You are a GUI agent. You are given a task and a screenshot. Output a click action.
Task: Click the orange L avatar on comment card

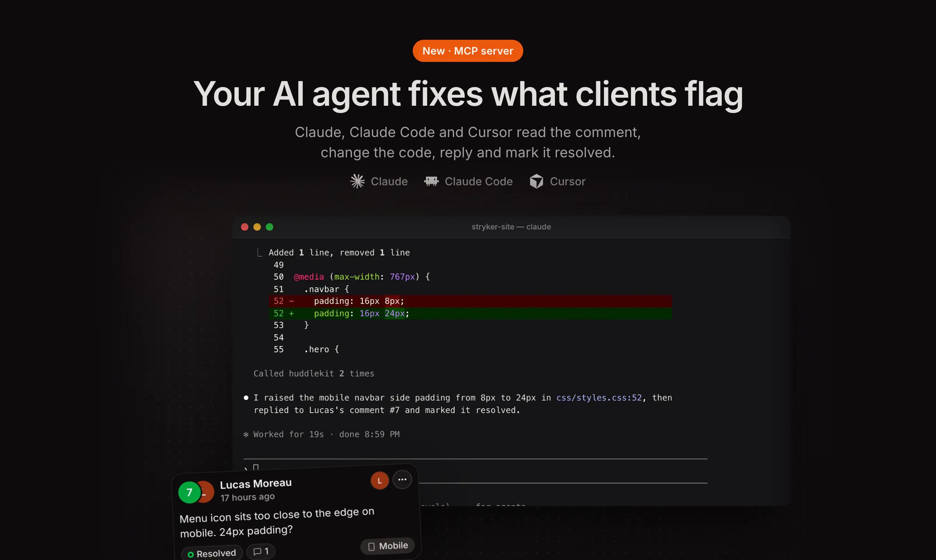[379, 481]
